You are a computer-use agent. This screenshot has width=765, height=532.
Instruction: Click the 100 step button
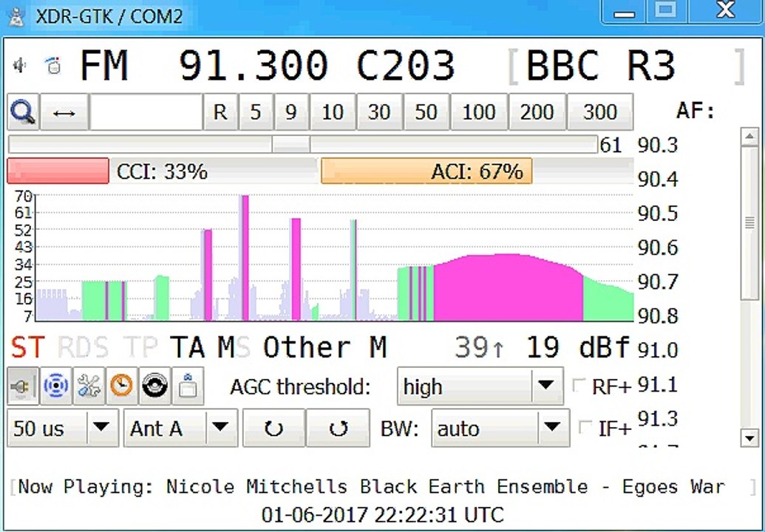(479, 112)
